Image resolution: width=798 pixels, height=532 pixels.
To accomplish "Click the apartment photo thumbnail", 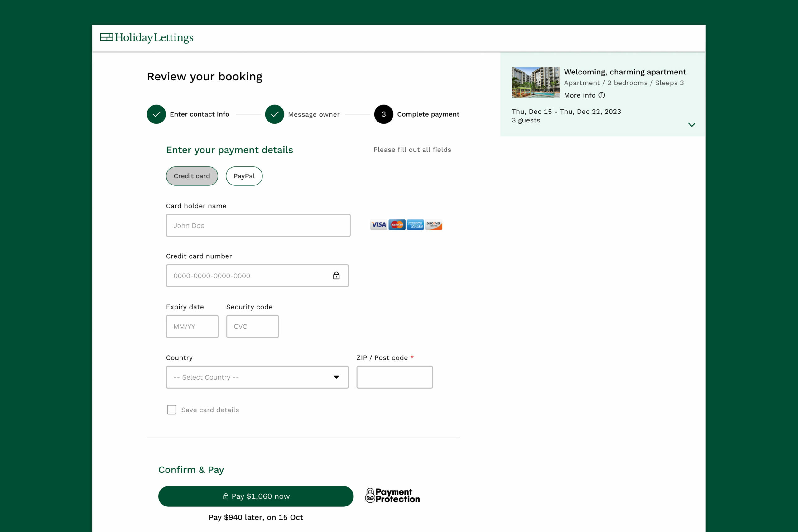I will pyautogui.click(x=536, y=83).
